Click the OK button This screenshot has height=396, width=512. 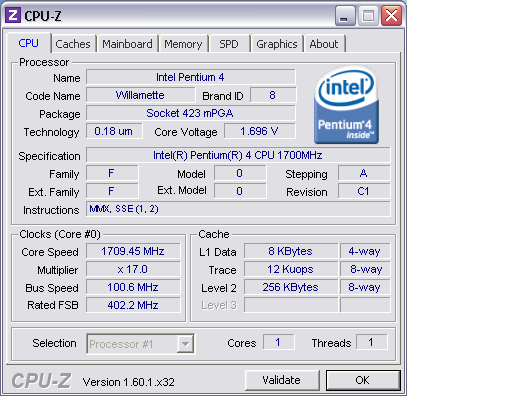click(363, 380)
